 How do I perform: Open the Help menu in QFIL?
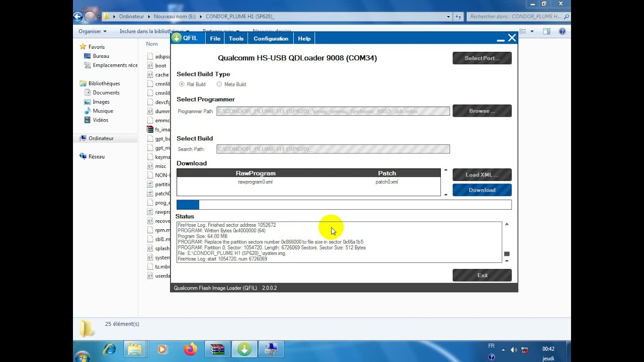pos(304,39)
